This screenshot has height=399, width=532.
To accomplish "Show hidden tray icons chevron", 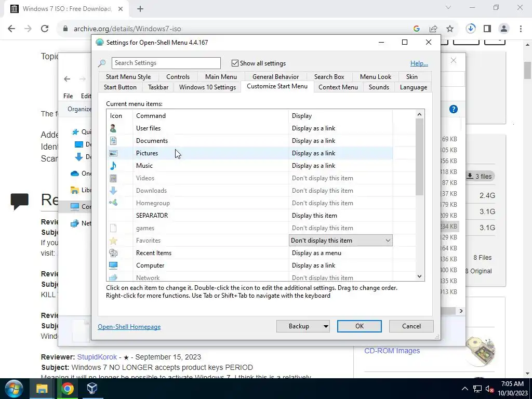I will 465,389.
